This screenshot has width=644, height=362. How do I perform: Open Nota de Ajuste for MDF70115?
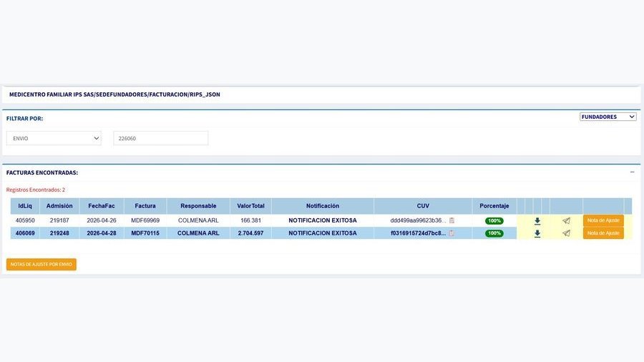[603, 233]
